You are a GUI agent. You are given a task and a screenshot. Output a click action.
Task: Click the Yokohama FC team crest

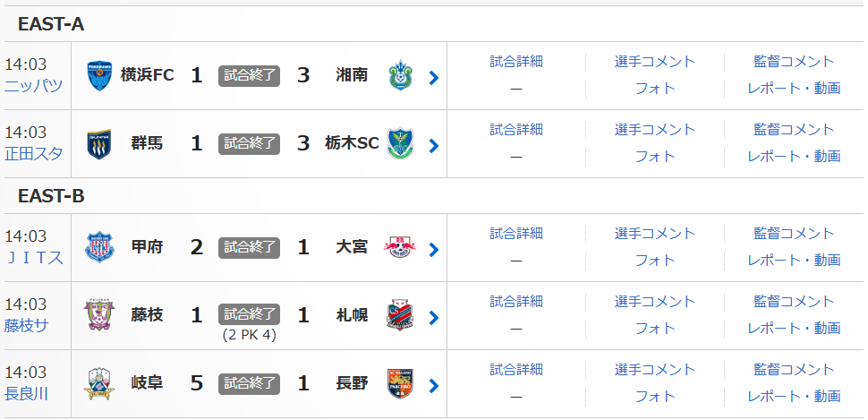pos(98,76)
